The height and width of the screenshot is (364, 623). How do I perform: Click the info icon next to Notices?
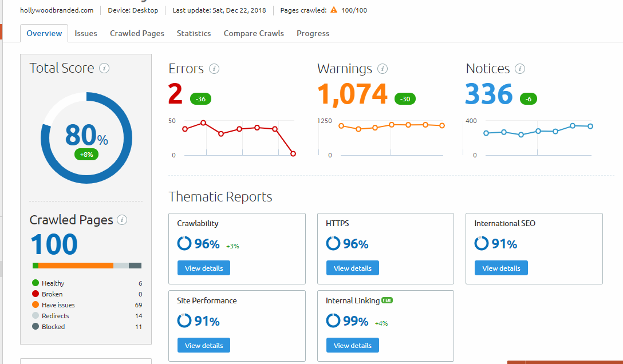520,69
